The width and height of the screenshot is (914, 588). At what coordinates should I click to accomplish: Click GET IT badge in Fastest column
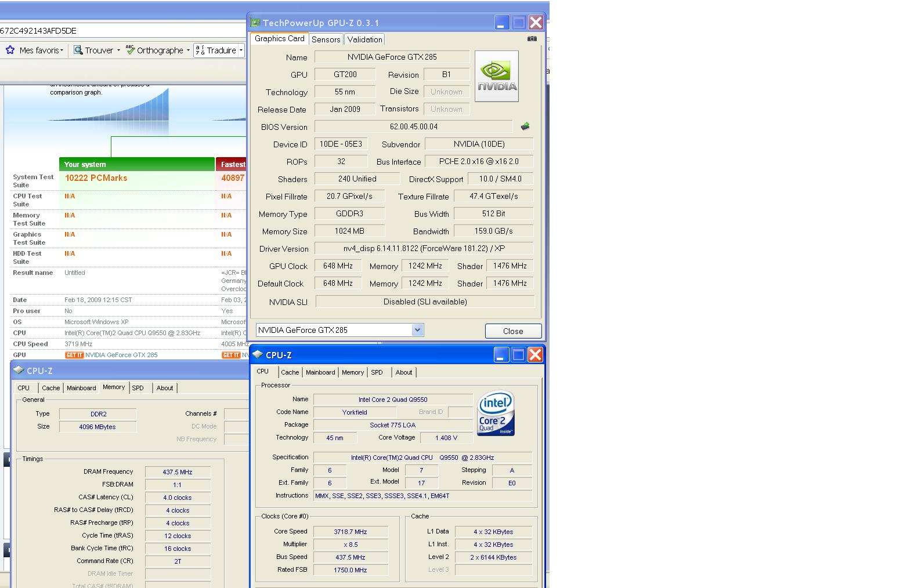click(231, 355)
